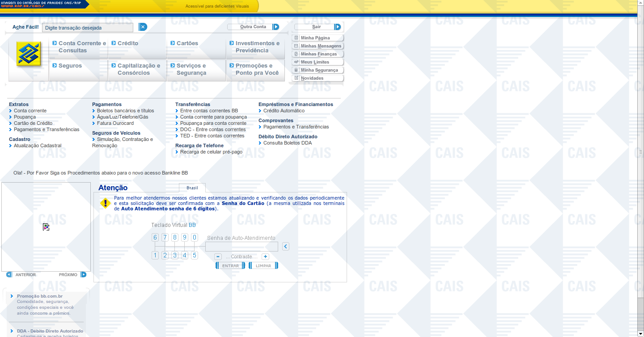Open the Fatura Ourocard link
Screen dimensions: 644x337
[115, 123]
